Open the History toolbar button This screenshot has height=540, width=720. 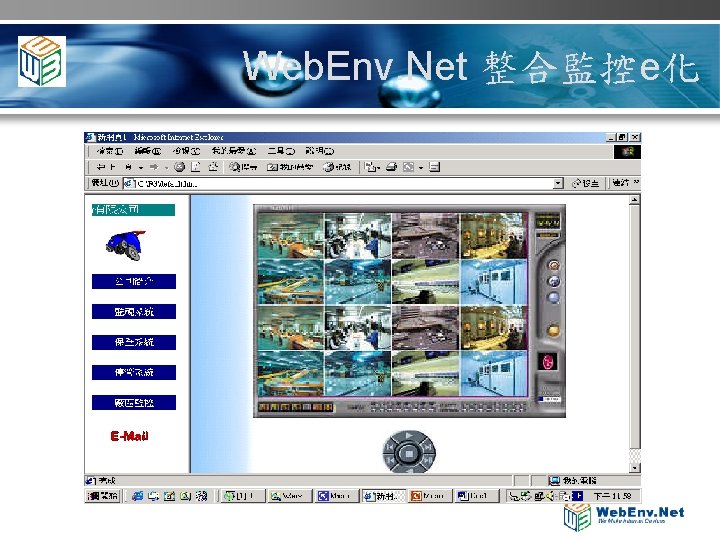337,167
